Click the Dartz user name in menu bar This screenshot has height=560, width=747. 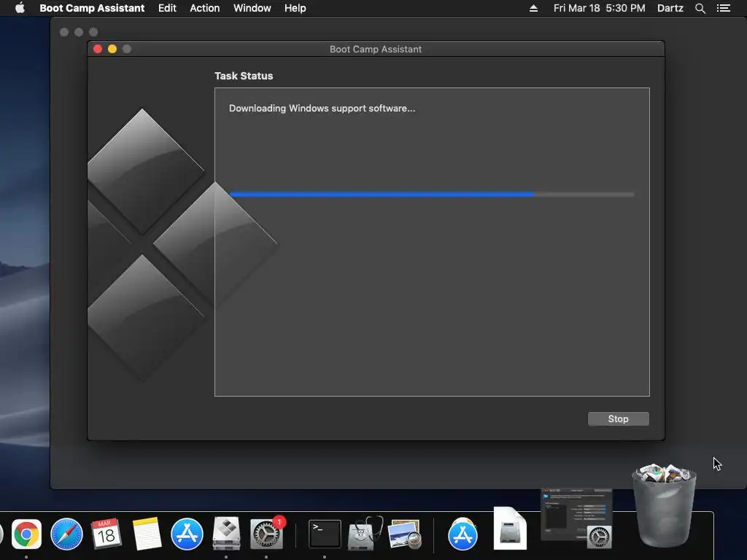click(x=670, y=8)
